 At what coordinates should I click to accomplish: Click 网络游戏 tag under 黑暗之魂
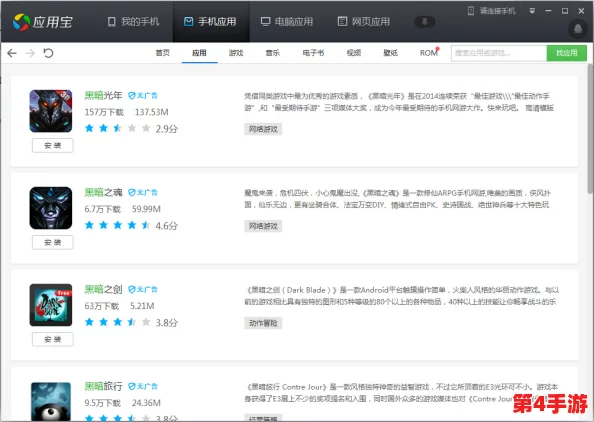pos(263,226)
